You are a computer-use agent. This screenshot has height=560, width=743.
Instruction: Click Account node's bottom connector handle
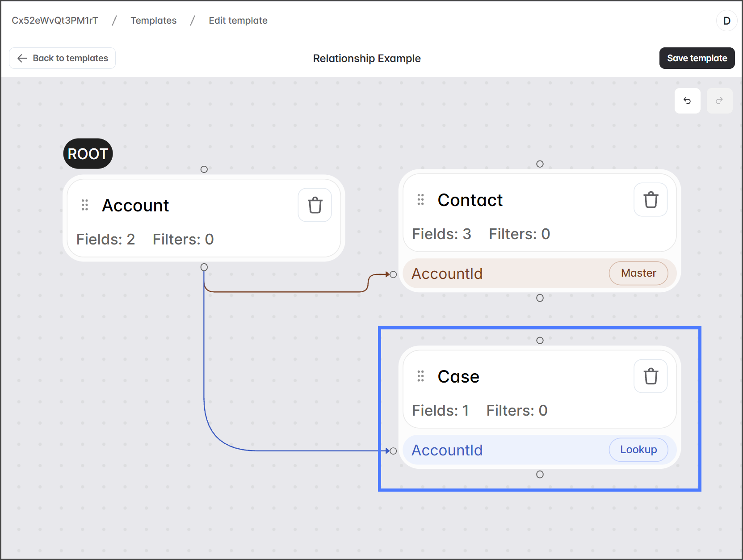(x=204, y=267)
